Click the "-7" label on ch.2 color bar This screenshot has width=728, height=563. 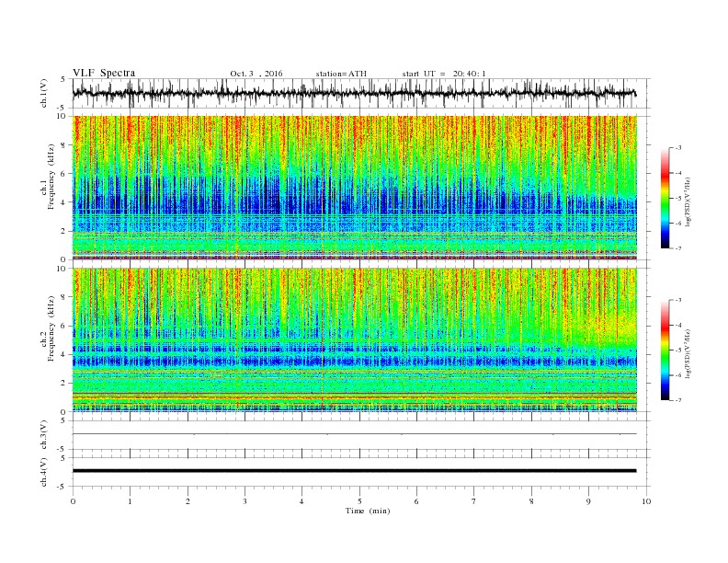pyautogui.click(x=677, y=400)
